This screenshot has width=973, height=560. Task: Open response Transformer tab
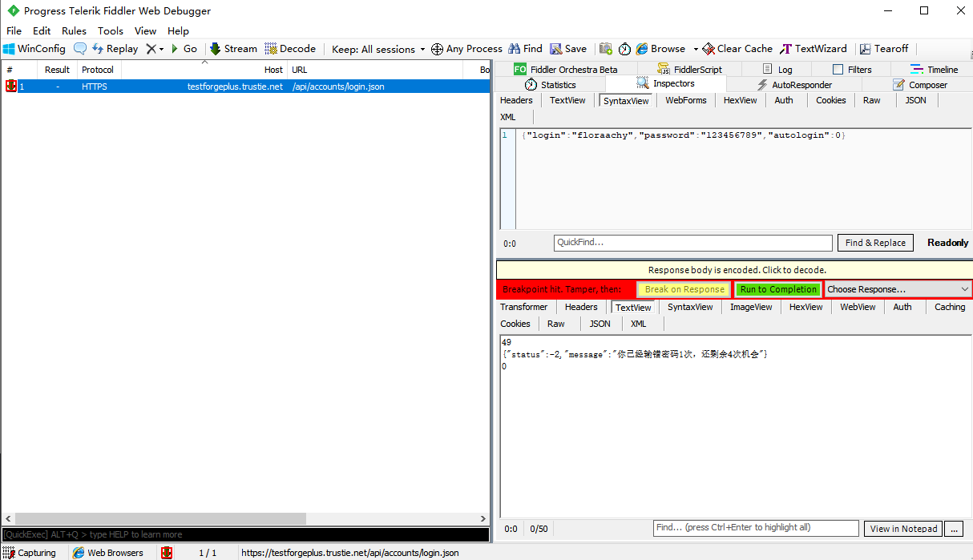point(524,308)
